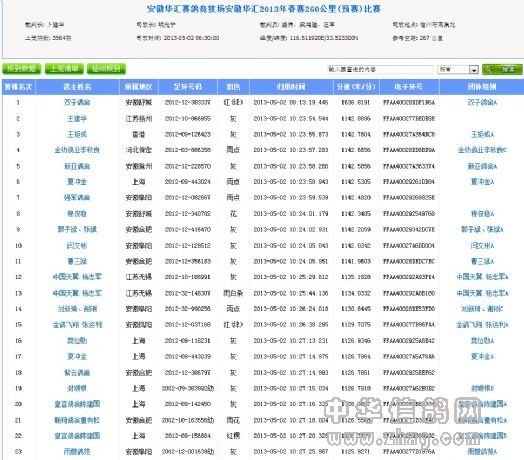Click the 短信报到 green button
Viewport: 524px width, 460px height.
(106, 69)
